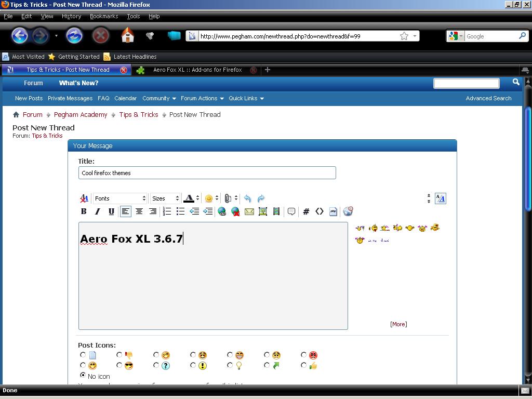Redo the last editor action
Viewport: 532px width, 399px height.
pyautogui.click(x=261, y=198)
